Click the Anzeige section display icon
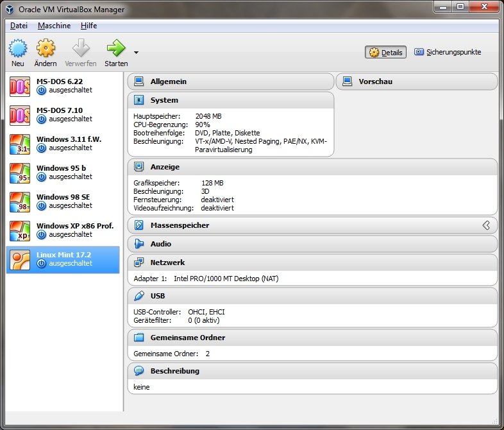 click(139, 167)
